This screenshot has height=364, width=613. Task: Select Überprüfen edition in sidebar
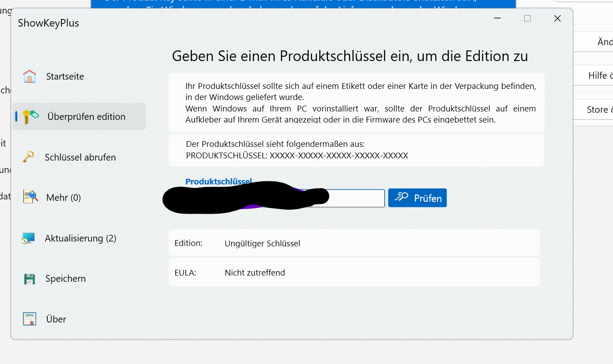(79, 117)
